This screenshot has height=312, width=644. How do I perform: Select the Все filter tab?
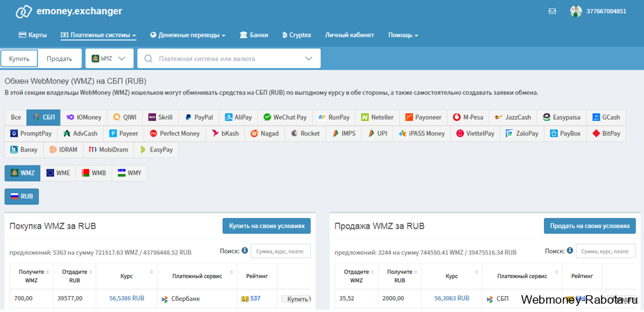15,117
